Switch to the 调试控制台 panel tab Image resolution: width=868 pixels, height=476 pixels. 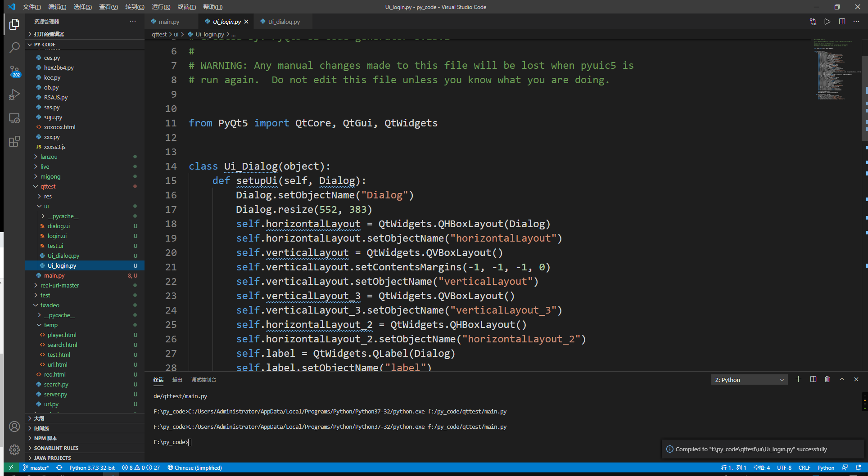coord(203,380)
